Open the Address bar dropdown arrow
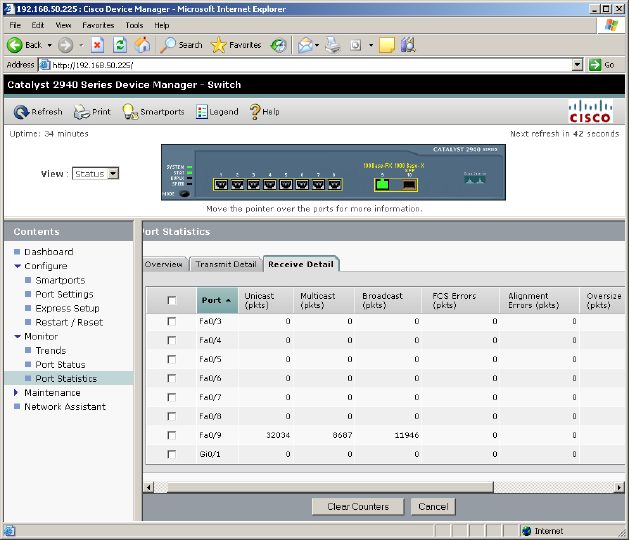The width and height of the screenshot is (629, 540). tap(577, 65)
